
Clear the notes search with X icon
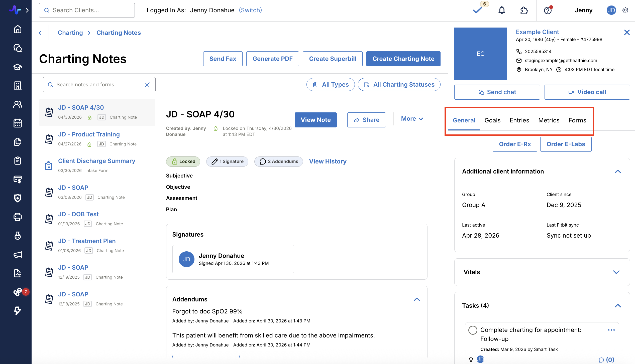pos(147,85)
